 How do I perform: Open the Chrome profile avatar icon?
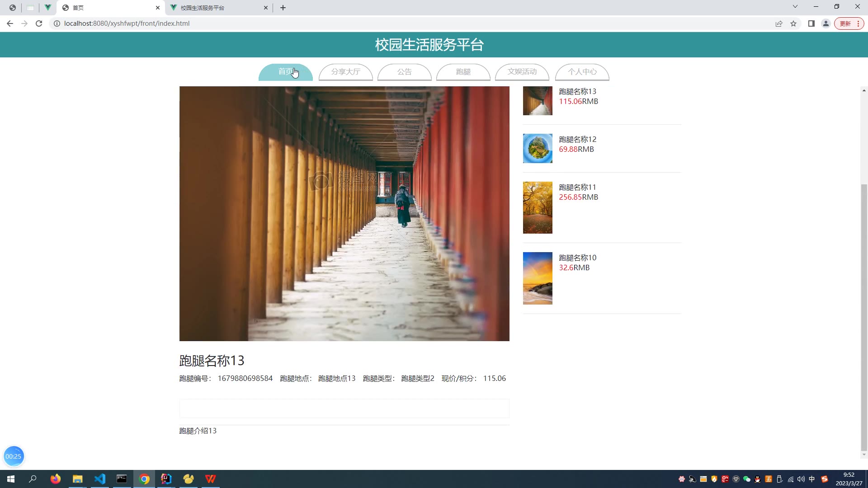click(x=826, y=23)
